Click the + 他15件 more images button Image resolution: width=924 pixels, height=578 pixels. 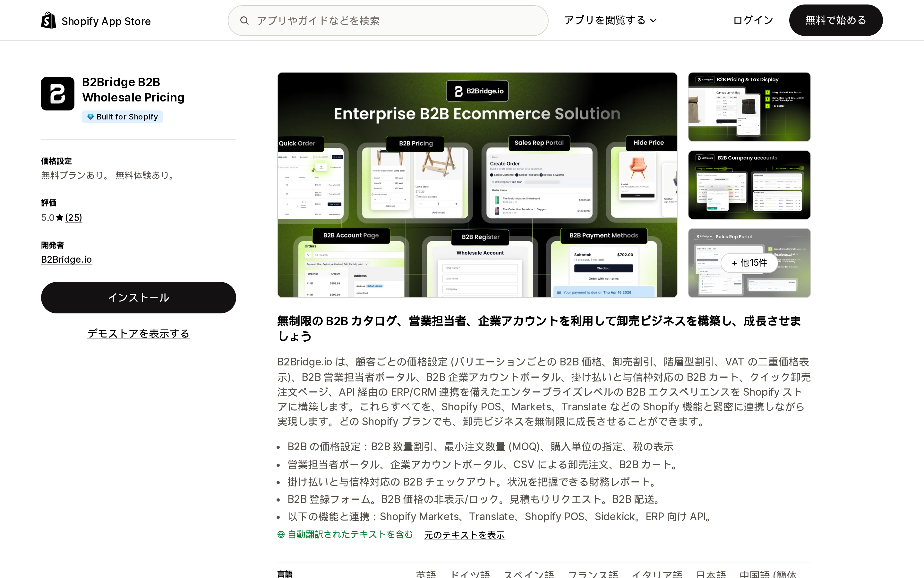tap(749, 263)
